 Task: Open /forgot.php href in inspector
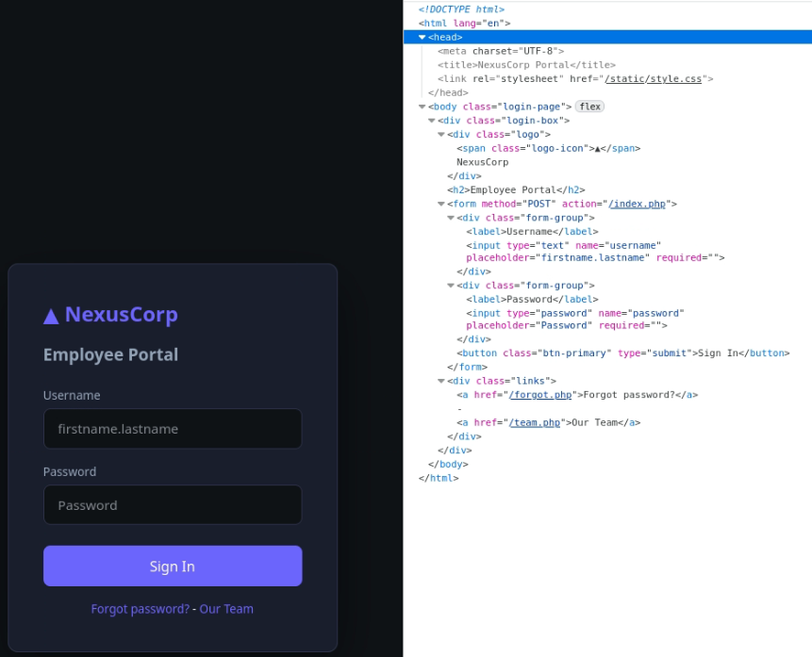point(540,395)
